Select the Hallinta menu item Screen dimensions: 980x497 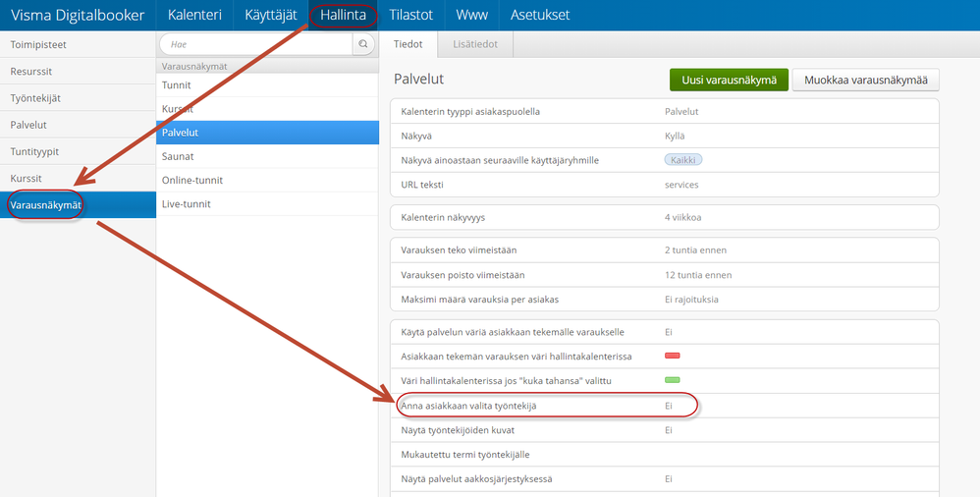coord(343,15)
